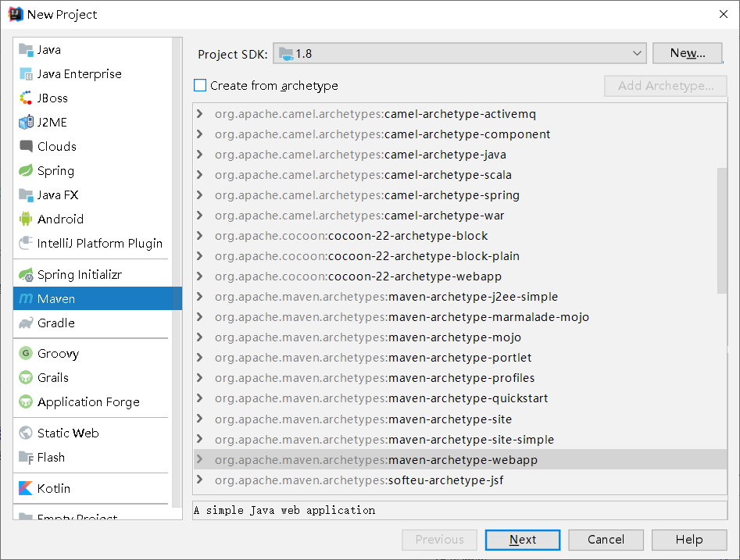Choose the Groovy project type
The width and height of the screenshot is (740, 560).
coord(57,353)
